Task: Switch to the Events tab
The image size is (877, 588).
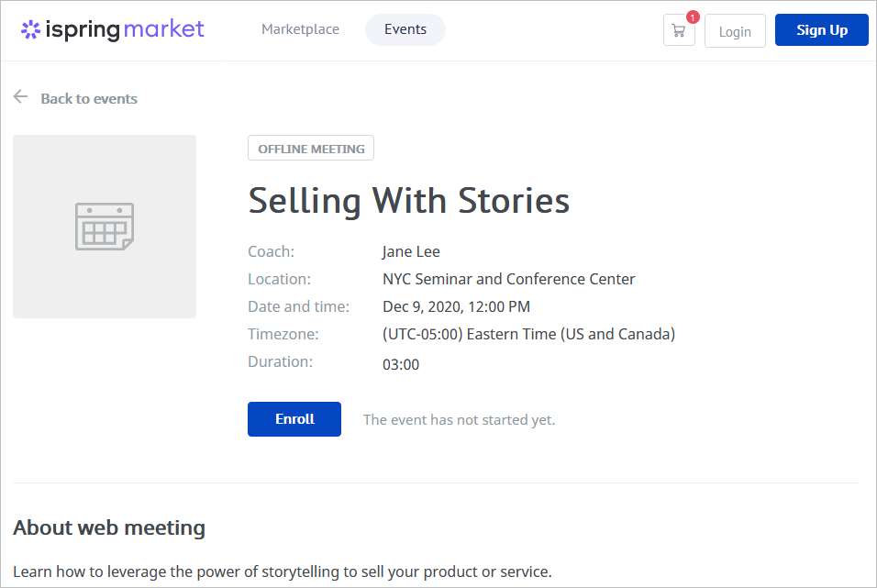Action: [x=405, y=29]
